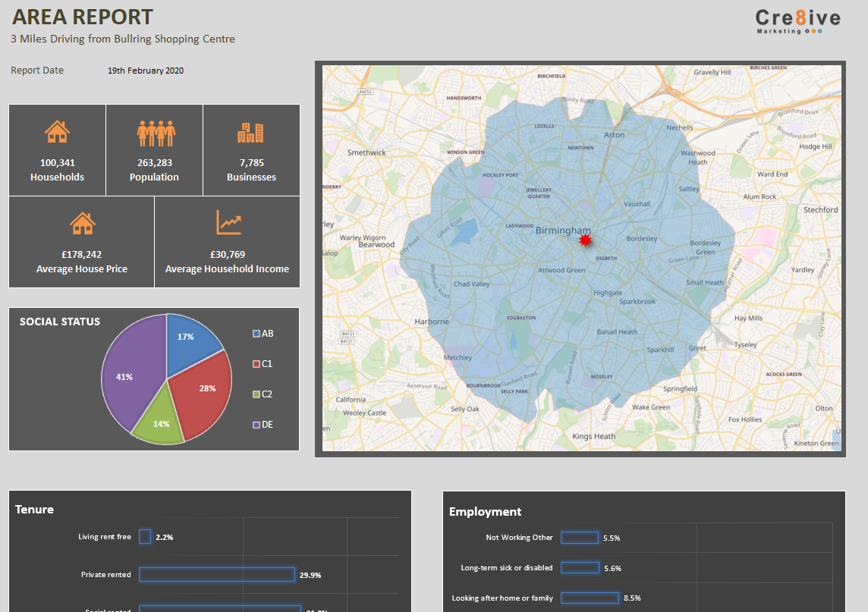Select the Average House Price home icon
Screen dimensions: 868x612
81,223
